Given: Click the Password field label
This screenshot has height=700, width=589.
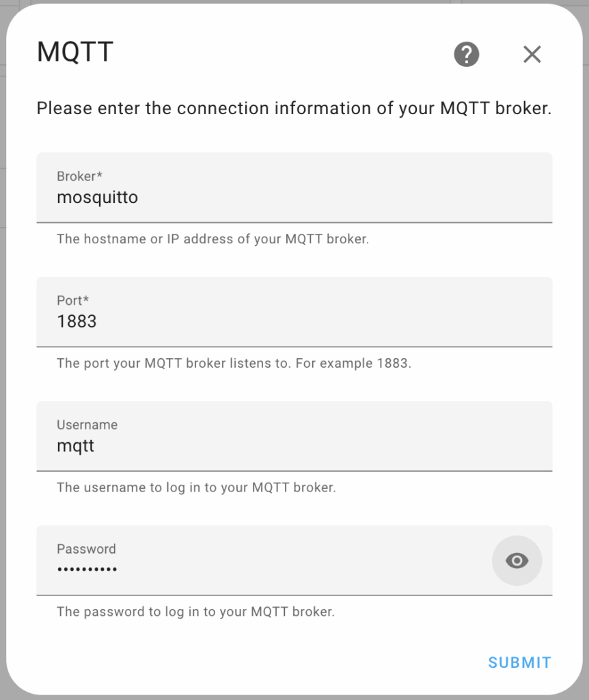Looking at the screenshot, I should coord(86,549).
